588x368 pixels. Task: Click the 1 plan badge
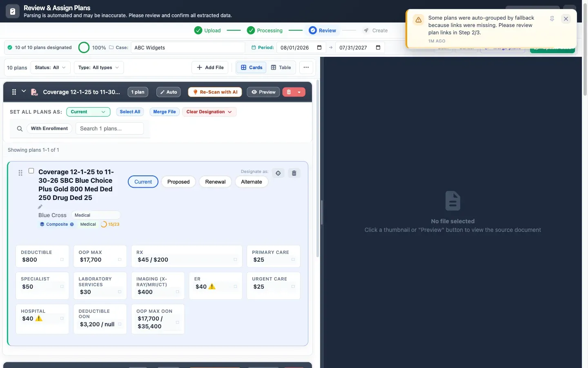click(138, 92)
